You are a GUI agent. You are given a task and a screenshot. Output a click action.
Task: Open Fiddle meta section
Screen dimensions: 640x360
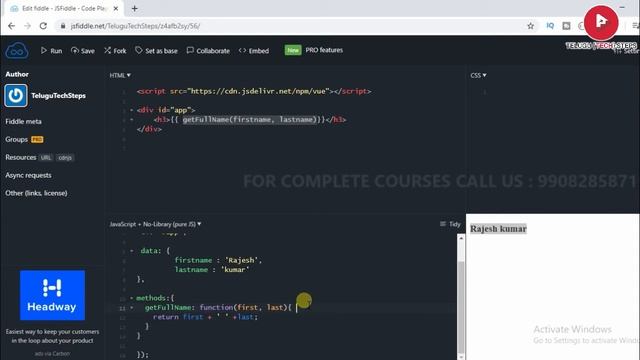click(23, 121)
